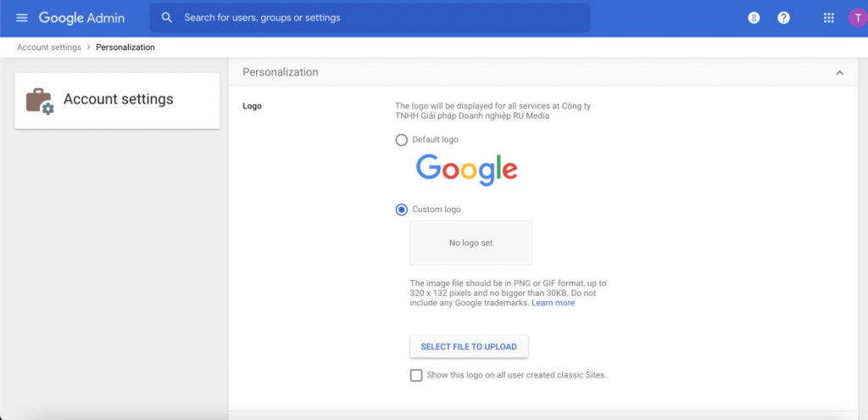
Task: Open the Learn more link
Action: point(553,303)
